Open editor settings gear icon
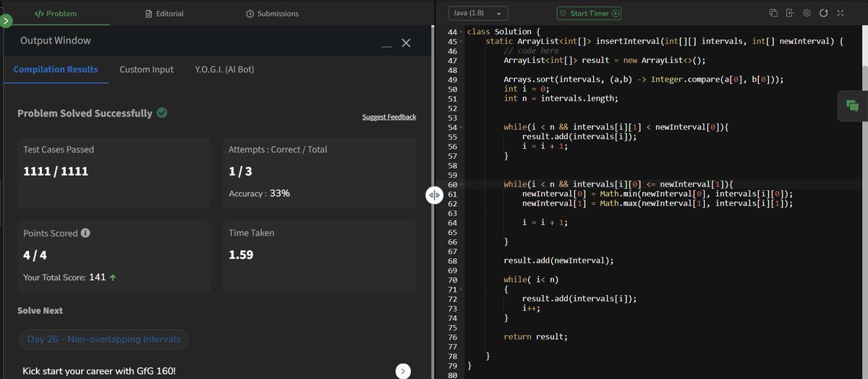Screen dimensions: 868x379 (x=807, y=13)
